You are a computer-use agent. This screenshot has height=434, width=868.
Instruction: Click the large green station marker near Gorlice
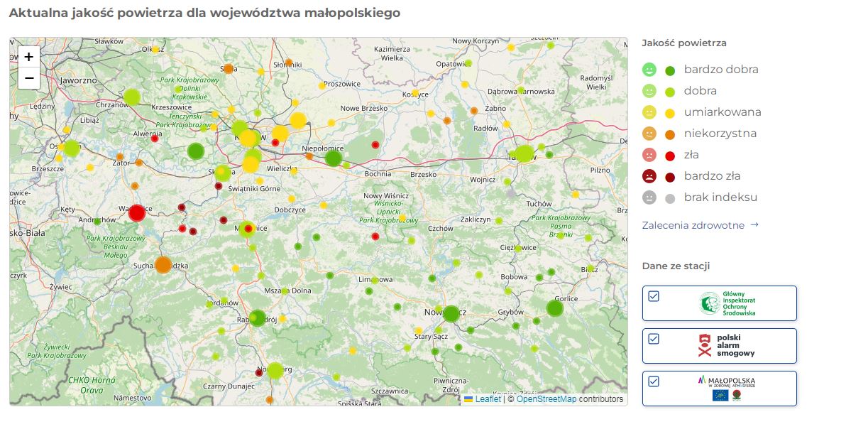[x=554, y=308]
